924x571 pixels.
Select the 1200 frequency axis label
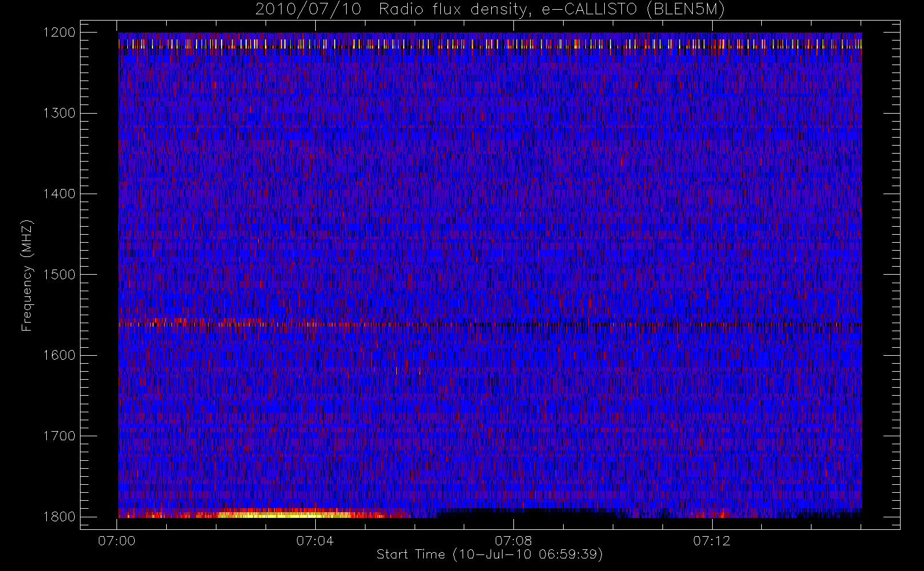[59, 33]
